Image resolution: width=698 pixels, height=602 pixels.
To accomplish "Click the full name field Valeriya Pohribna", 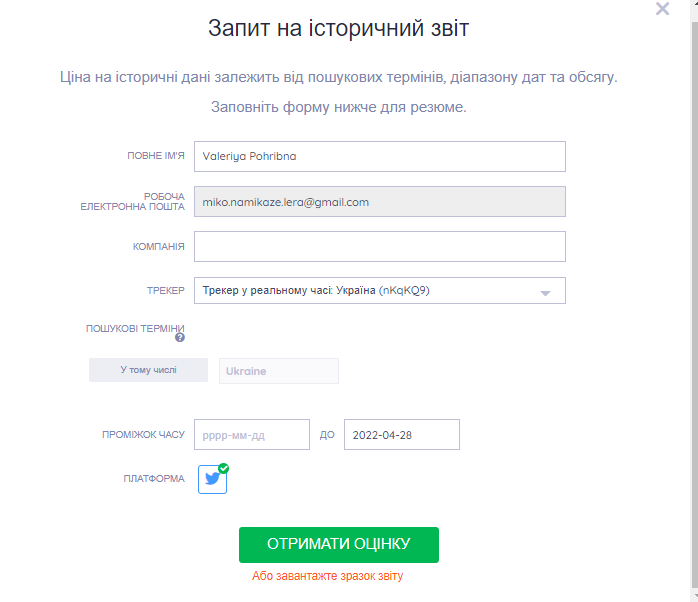I will click(x=380, y=156).
